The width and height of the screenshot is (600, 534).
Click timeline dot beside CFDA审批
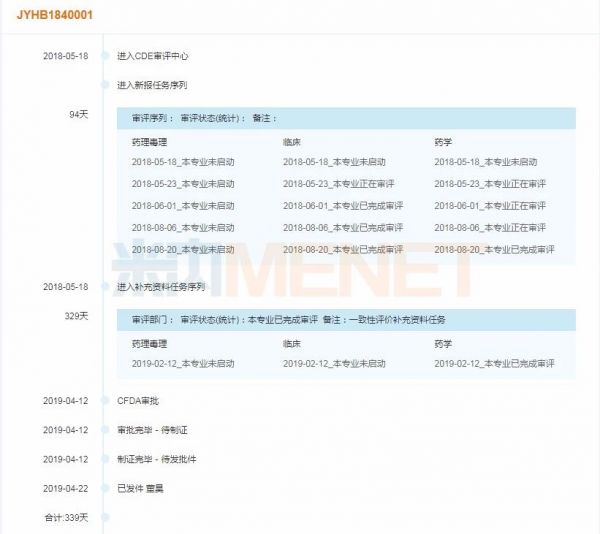click(x=104, y=401)
